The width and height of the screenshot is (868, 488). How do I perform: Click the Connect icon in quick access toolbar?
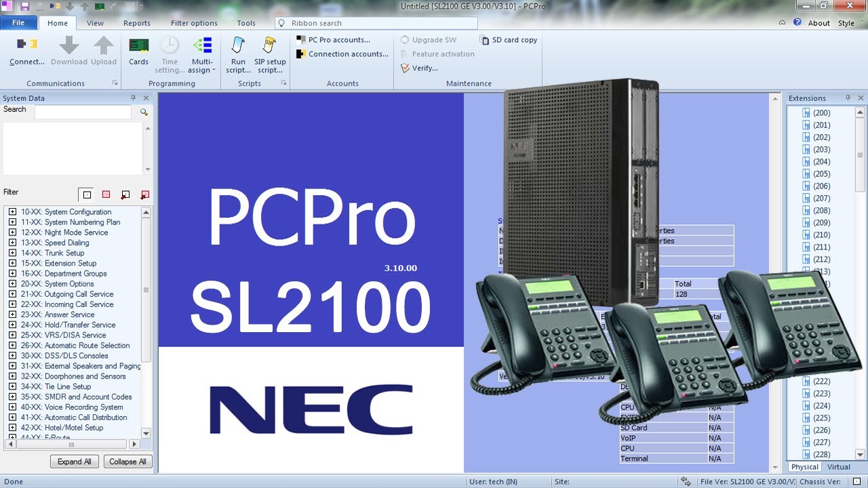pyautogui.click(x=54, y=7)
